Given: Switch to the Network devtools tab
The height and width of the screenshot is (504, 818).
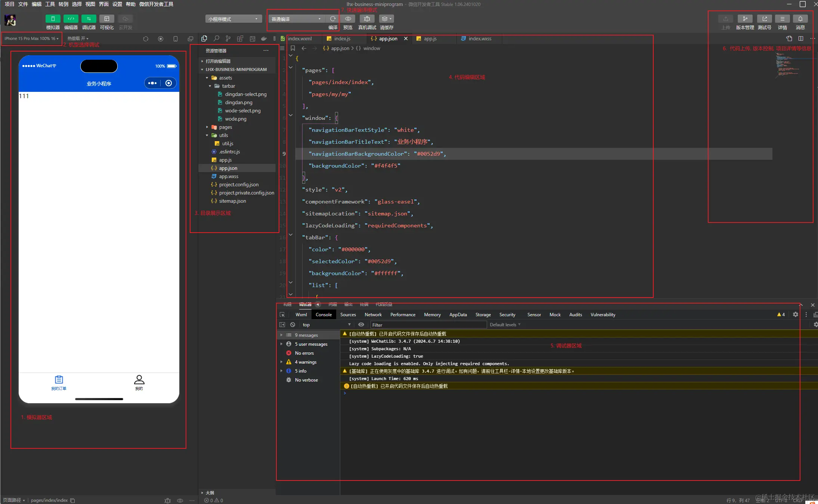Looking at the screenshot, I should pos(373,315).
